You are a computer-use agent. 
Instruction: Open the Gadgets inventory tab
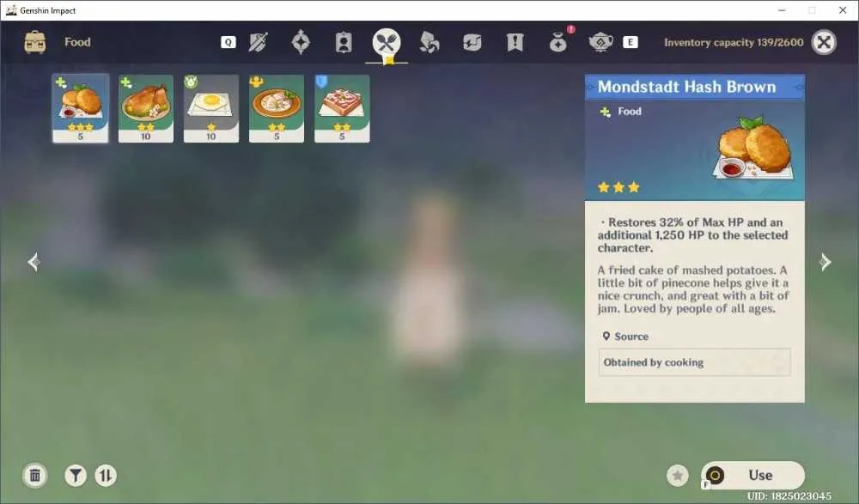coord(472,42)
